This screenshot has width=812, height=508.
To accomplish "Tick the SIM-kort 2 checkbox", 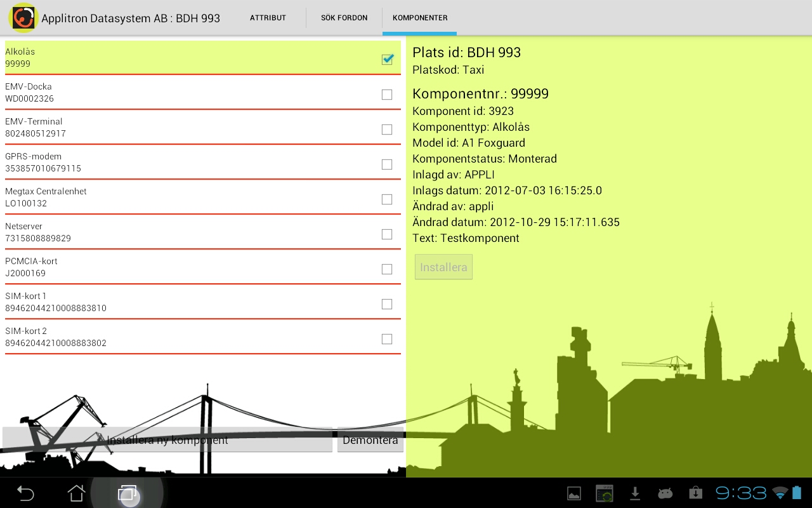I will point(387,339).
